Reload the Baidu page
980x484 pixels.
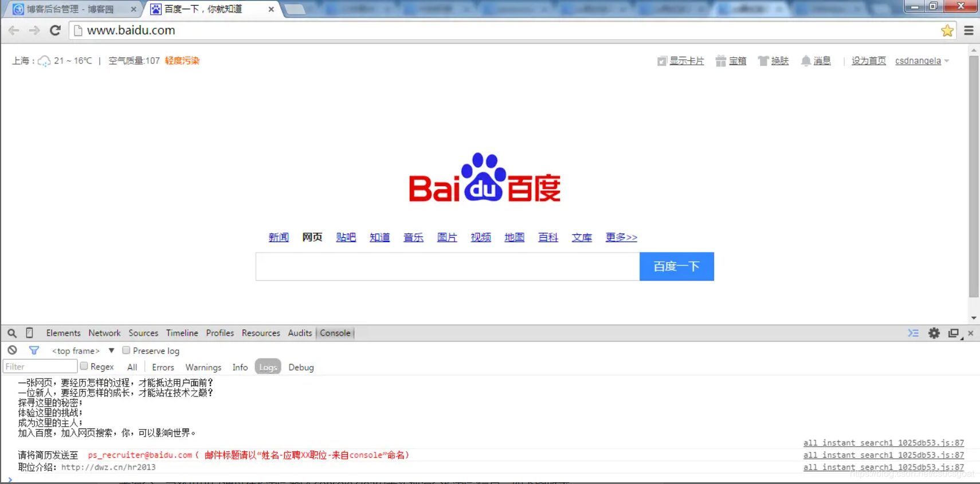click(55, 30)
